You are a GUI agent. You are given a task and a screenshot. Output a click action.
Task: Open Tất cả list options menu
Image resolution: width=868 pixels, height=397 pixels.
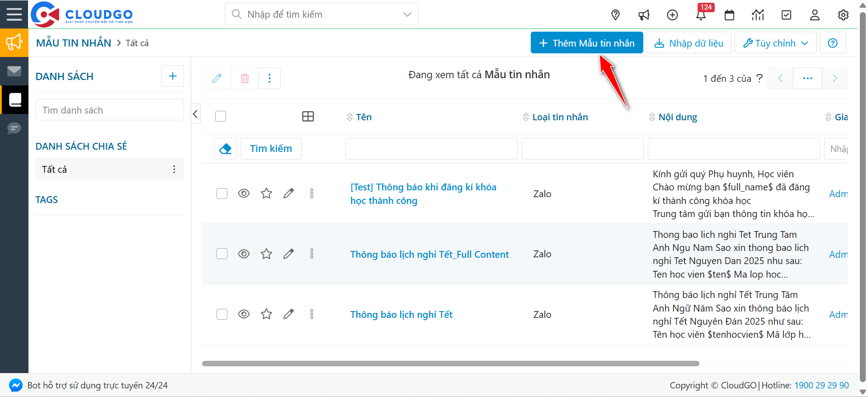174,169
